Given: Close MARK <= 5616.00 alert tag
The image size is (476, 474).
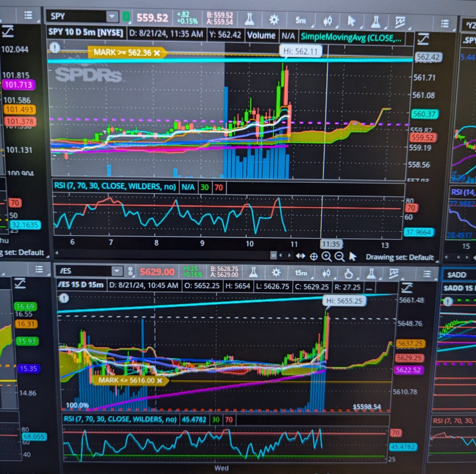Looking at the screenshot, I should [x=159, y=380].
